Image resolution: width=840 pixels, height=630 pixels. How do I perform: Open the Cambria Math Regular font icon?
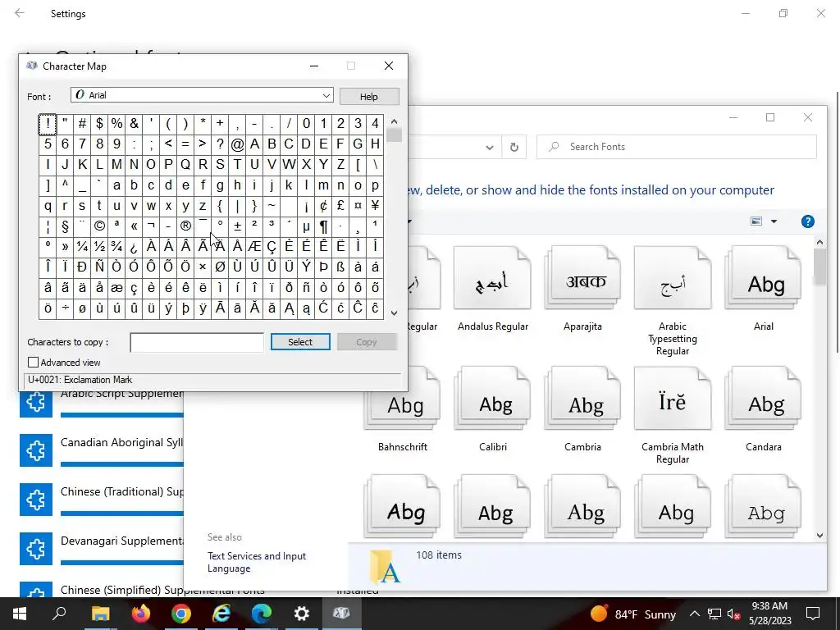[673, 399]
